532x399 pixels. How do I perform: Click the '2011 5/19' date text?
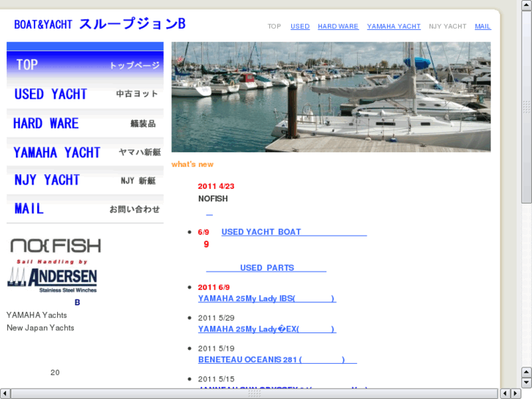[216, 348]
